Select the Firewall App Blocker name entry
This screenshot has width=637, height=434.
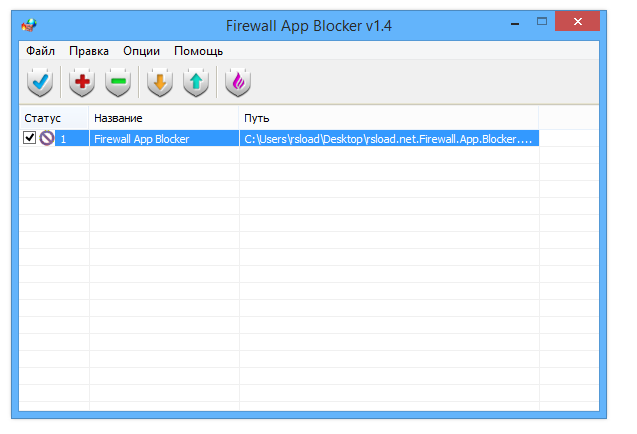[141, 139]
